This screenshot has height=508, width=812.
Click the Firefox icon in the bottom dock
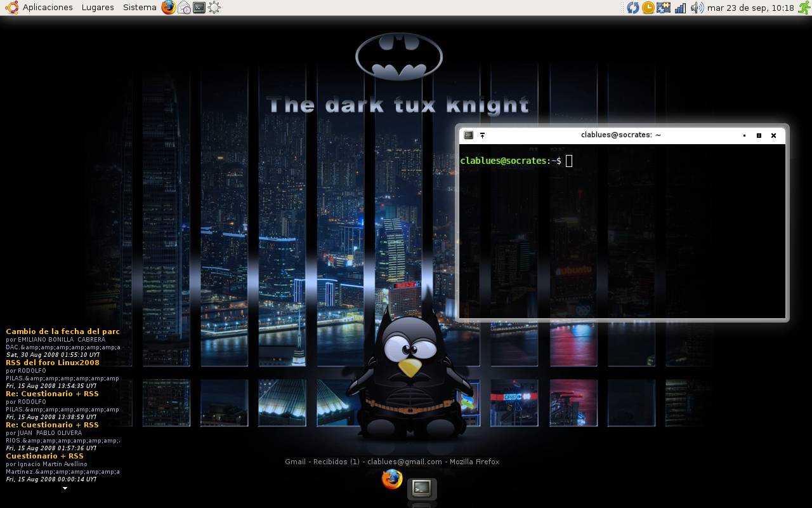(392, 479)
